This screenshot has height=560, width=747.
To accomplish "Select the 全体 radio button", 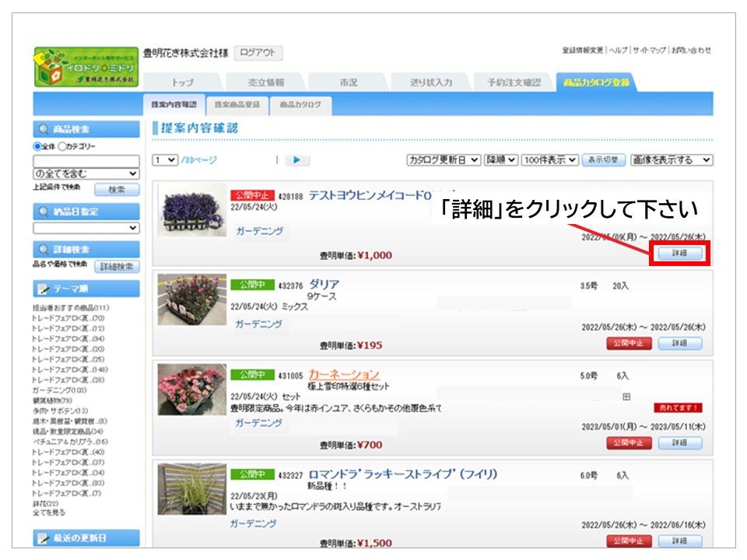I will (37, 146).
